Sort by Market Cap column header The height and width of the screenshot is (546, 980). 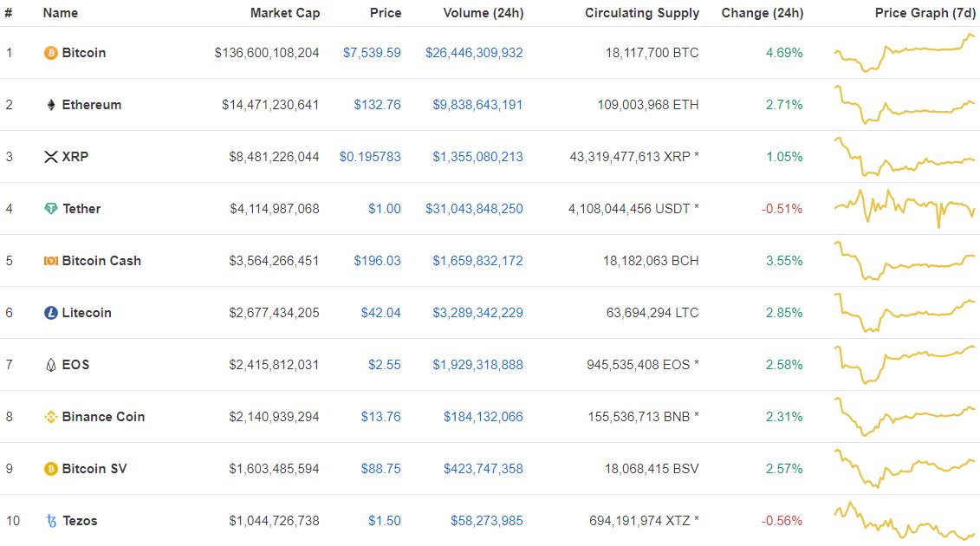coord(285,12)
